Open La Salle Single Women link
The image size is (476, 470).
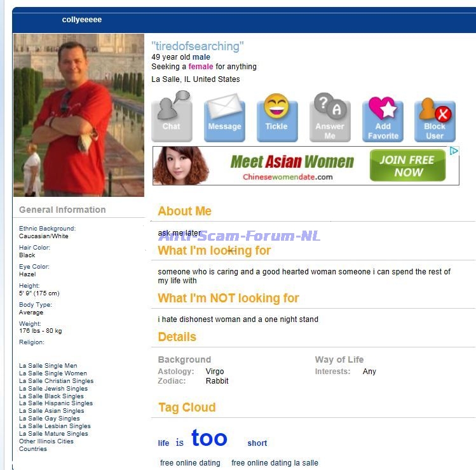(x=53, y=373)
